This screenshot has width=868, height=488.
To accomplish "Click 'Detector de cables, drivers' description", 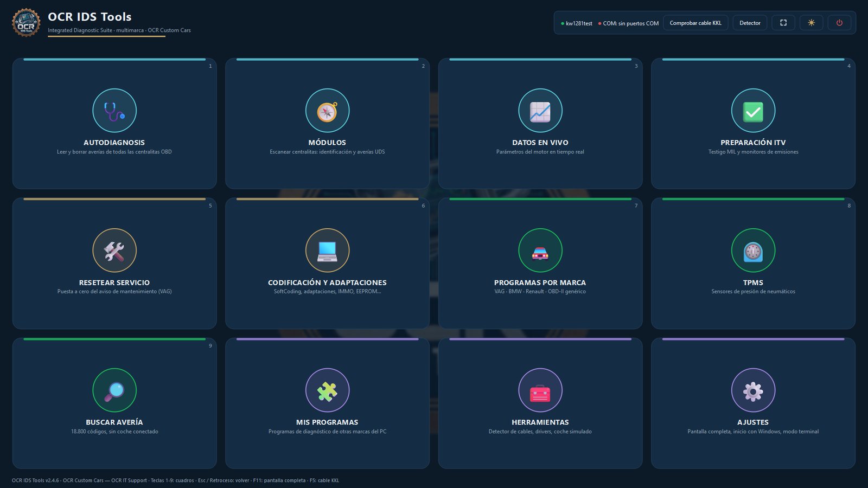I will pyautogui.click(x=540, y=432).
